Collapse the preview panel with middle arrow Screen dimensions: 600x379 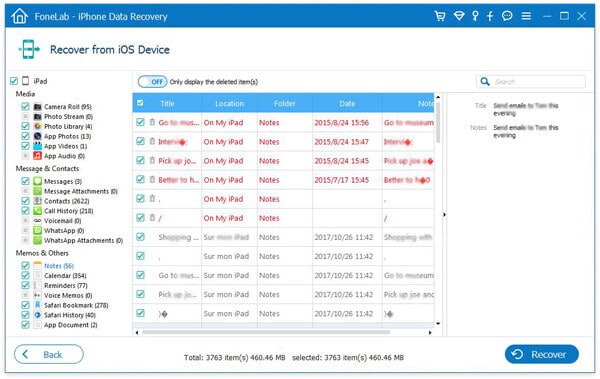point(444,215)
